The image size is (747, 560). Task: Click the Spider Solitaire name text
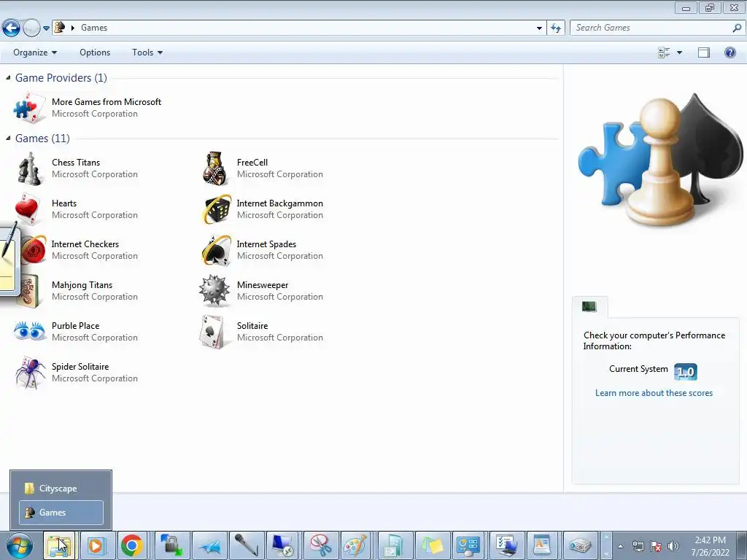80,367
